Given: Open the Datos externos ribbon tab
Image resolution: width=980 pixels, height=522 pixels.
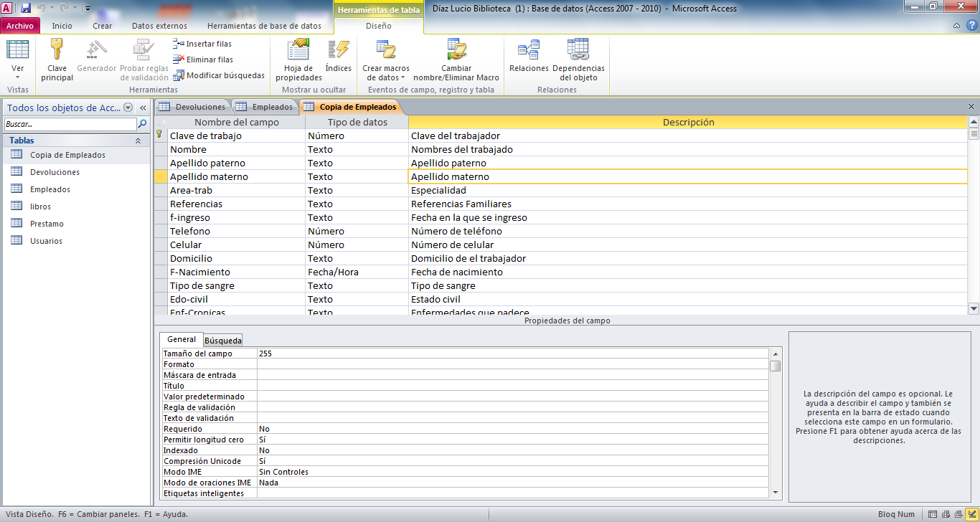Looking at the screenshot, I should point(159,26).
